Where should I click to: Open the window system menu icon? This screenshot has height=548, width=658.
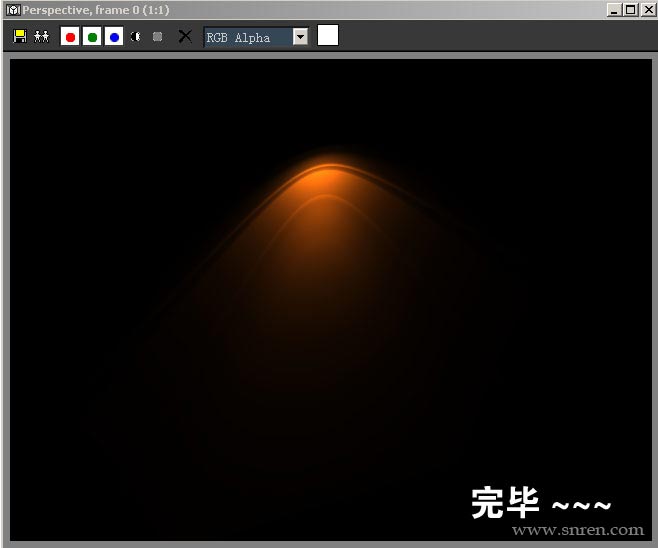(13, 10)
